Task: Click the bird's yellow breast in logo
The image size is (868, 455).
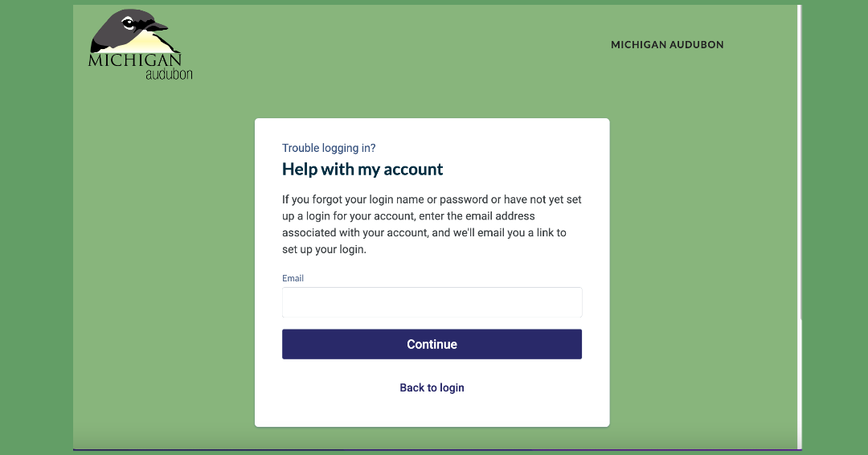Action: tap(143, 42)
